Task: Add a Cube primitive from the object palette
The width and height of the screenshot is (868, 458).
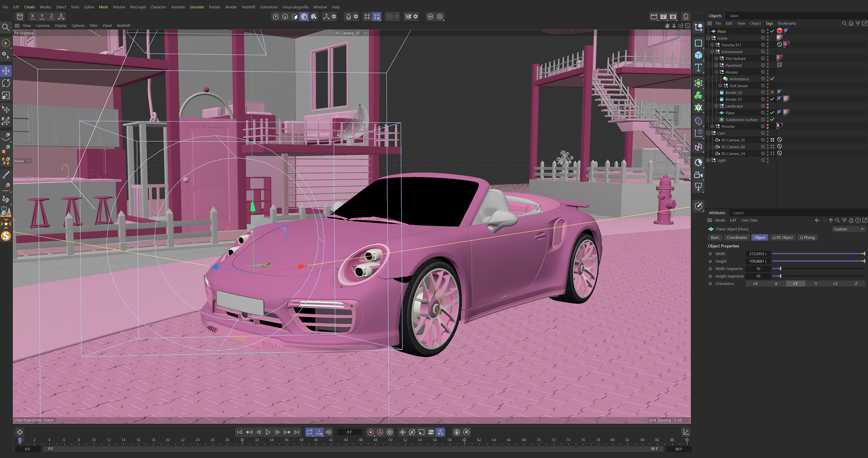Action: tap(698, 55)
